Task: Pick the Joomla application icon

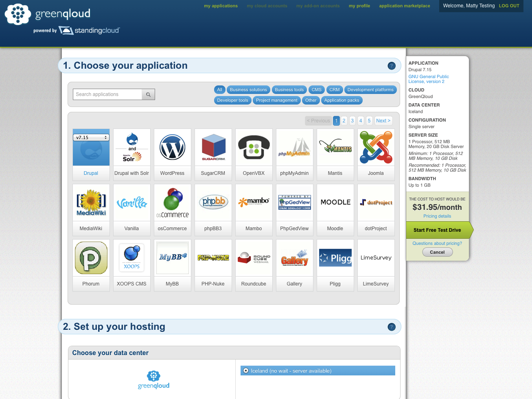Action: pos(376,147)
